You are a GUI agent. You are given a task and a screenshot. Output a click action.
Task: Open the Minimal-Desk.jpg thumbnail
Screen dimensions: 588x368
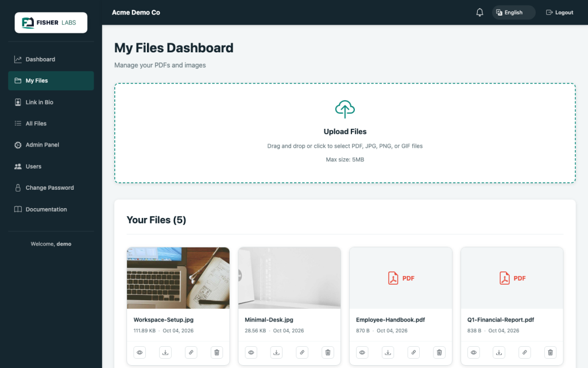(x=289, y=278)
